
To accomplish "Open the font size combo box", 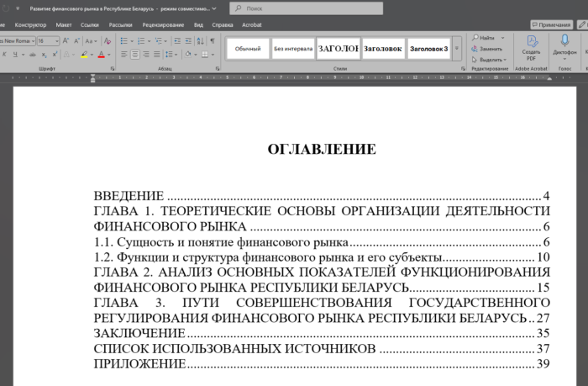I will (48, 41).
